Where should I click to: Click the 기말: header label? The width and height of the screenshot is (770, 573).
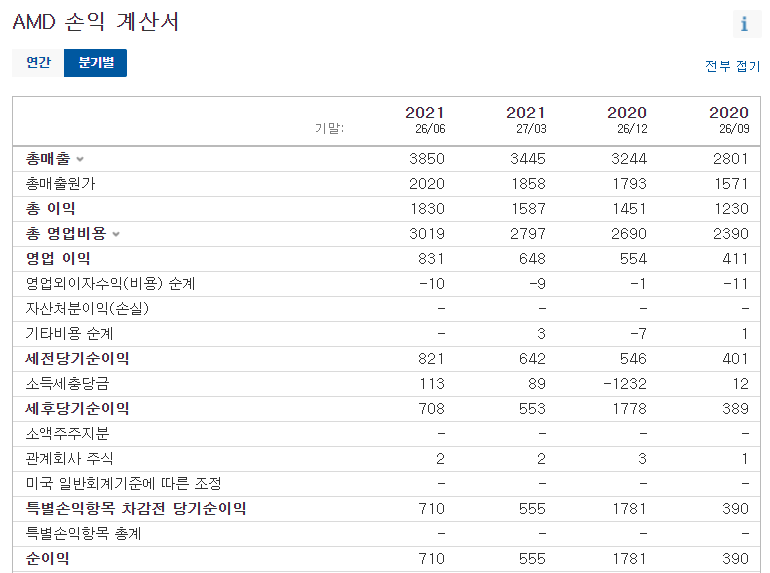pyautogui.click(x=329, y=129)
